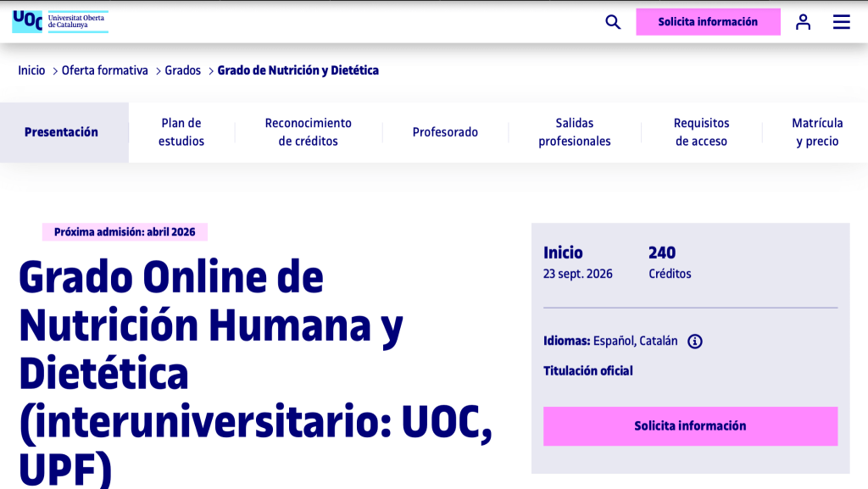Image resolution: width=868 pixels, height=489 pixels.
Task: Open the hamburger menu icon
Action: pos(842,22)
